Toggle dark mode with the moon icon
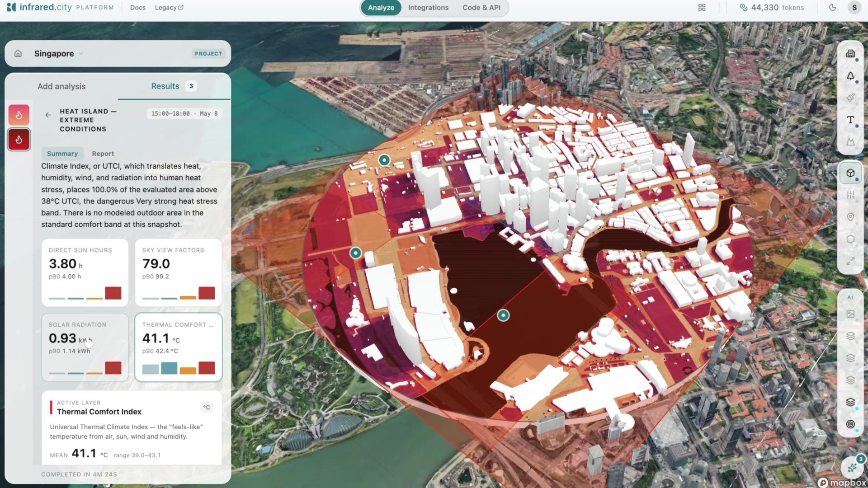This screenshot has width=868, height=488. point(832,7)
